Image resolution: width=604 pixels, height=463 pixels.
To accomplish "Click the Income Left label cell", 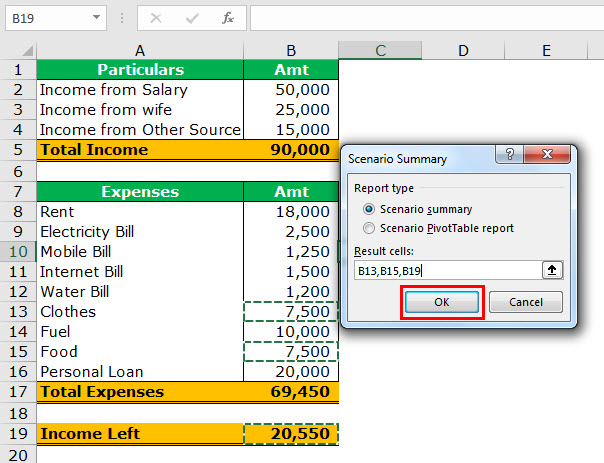I will 140,434.
